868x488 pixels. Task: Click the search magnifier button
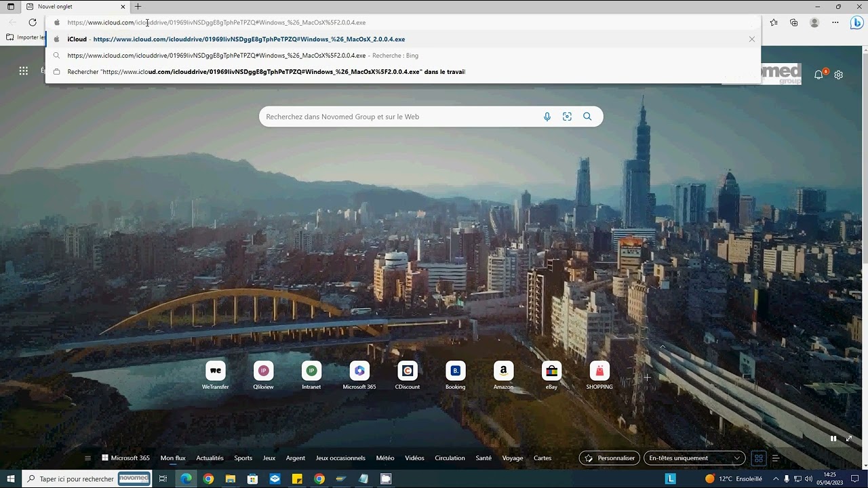(587, 117)
